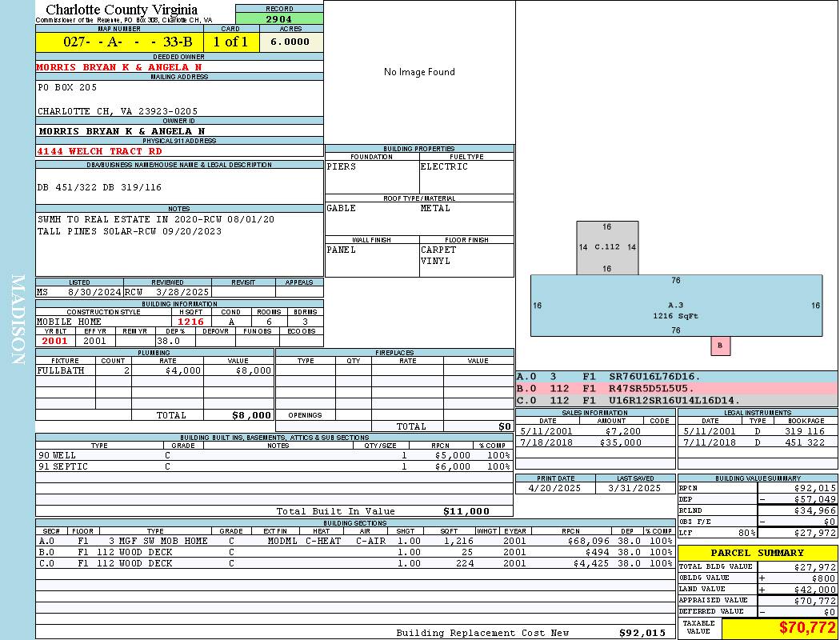
Task: Click the pink B.0 sketch legend row
Action: click(676, 388)
